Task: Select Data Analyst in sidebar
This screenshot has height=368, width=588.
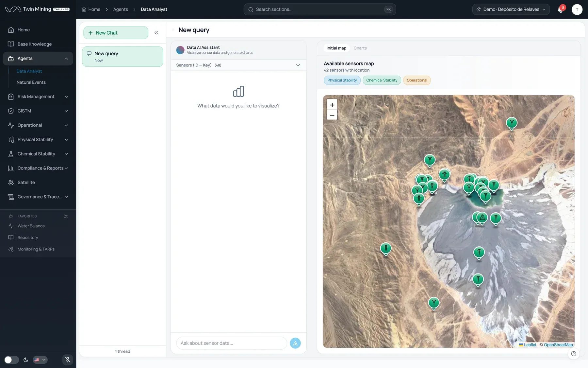Action: (x=29, y=71)
